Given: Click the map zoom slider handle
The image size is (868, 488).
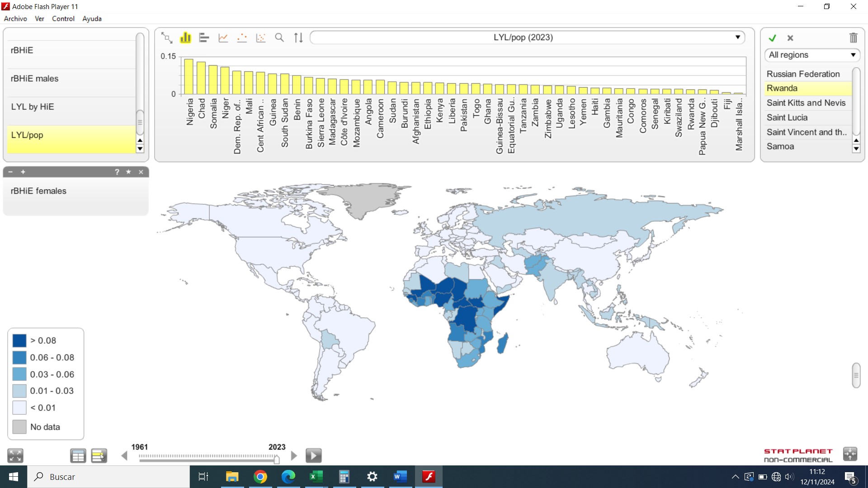Looking at the screenshot, I should coord(856,375).
